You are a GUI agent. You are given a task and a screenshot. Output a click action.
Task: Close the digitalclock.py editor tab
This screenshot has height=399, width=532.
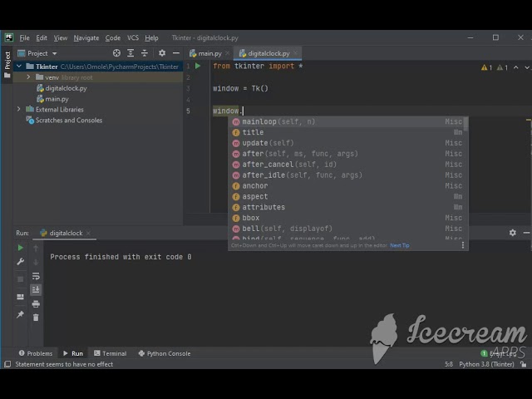coord(296,53)
